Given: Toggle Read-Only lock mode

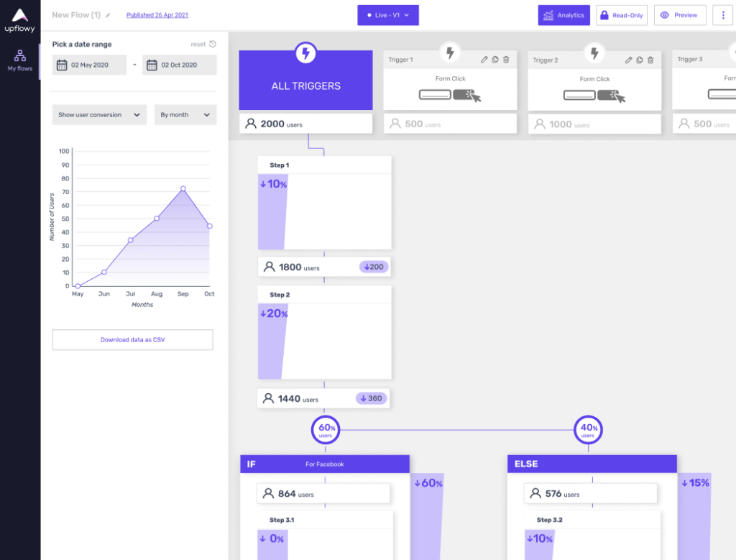Looking at the screenshot, I should coord(622,15).
